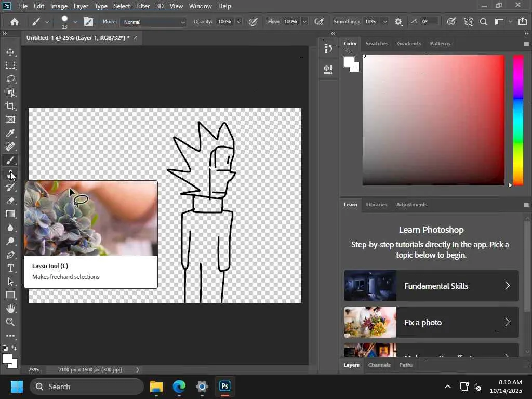
Task: Select the Move tool
Action: coord(10,52)
